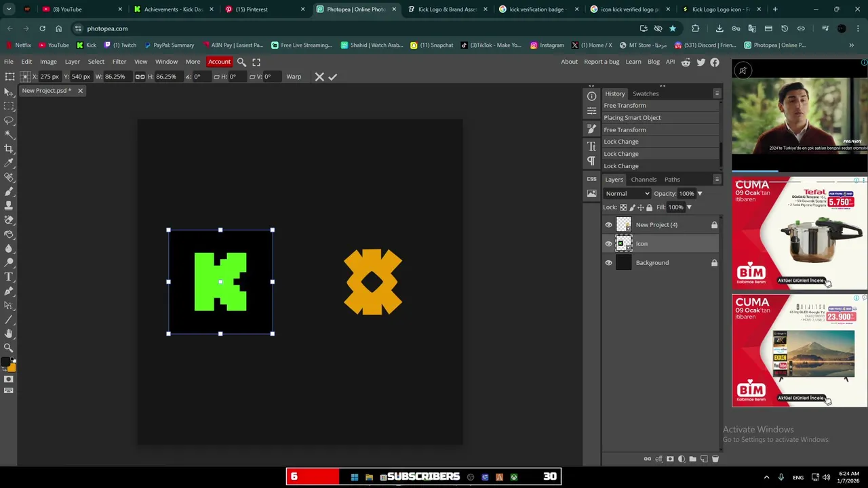This screenshot has height=488, width=868.
Task: Select the Eyedropper tool
Action: click(x=9, y=163)
